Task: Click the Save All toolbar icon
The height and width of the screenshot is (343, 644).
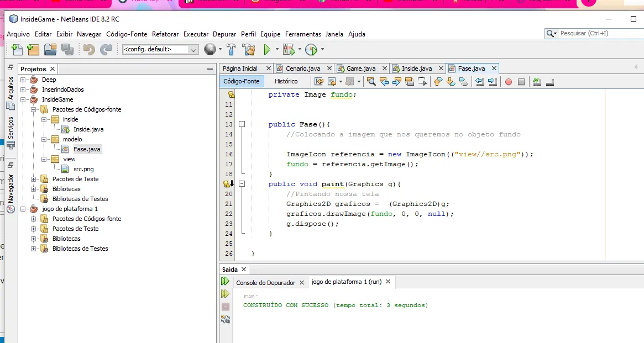Action: (x=67, y=49)
